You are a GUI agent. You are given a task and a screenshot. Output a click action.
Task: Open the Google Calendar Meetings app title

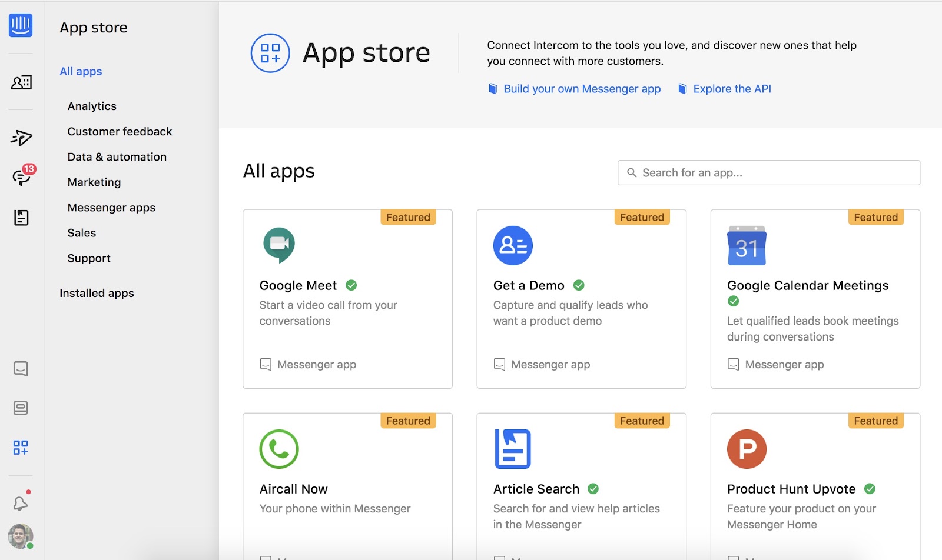pyautogui.click(x=808, y=285)
